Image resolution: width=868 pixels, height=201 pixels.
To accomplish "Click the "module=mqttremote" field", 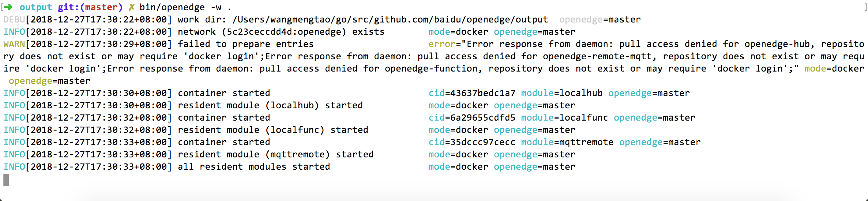I will 567,142.
